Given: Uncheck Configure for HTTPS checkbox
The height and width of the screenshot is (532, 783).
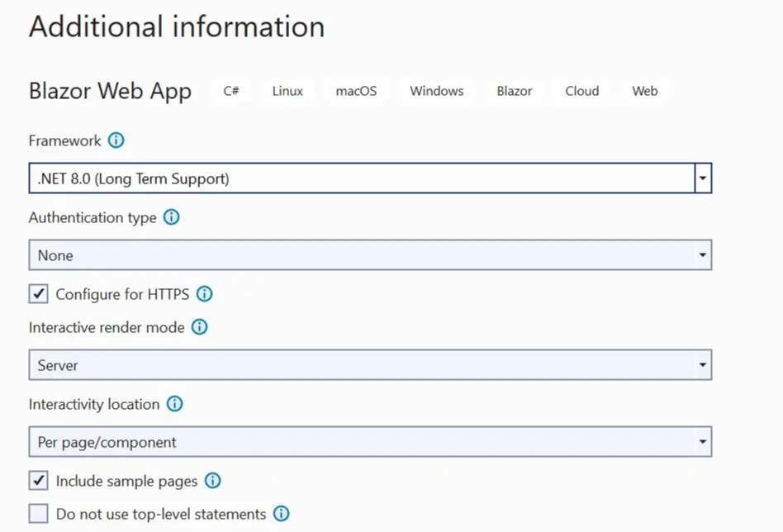Looking at the screenshot, I should pyautogui.click(x=39, y=294).
